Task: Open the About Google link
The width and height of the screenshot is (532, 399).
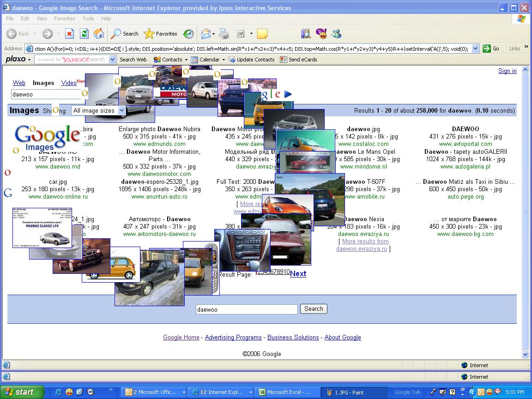Action: [343, 337]
